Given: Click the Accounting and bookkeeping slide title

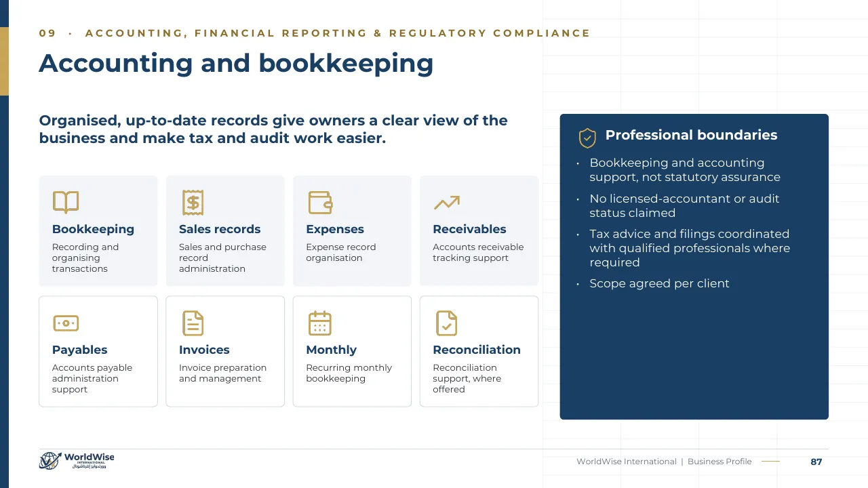Looking at the screenshot, I should 236,63.
